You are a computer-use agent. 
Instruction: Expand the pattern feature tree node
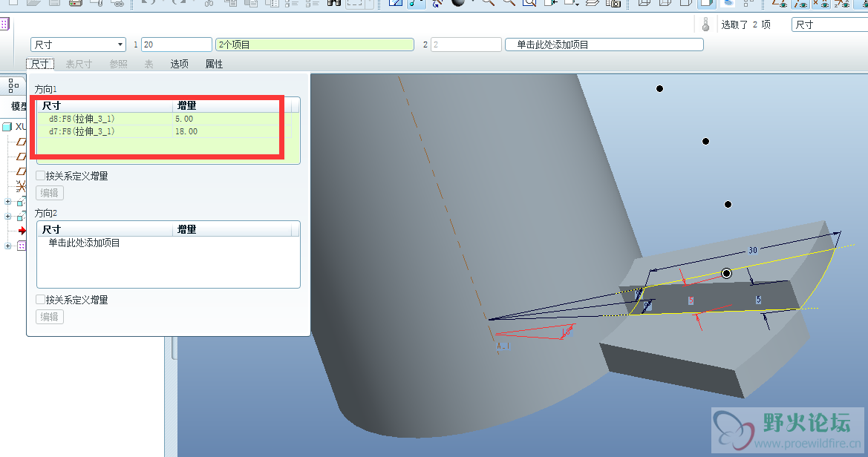click(7, 246)
